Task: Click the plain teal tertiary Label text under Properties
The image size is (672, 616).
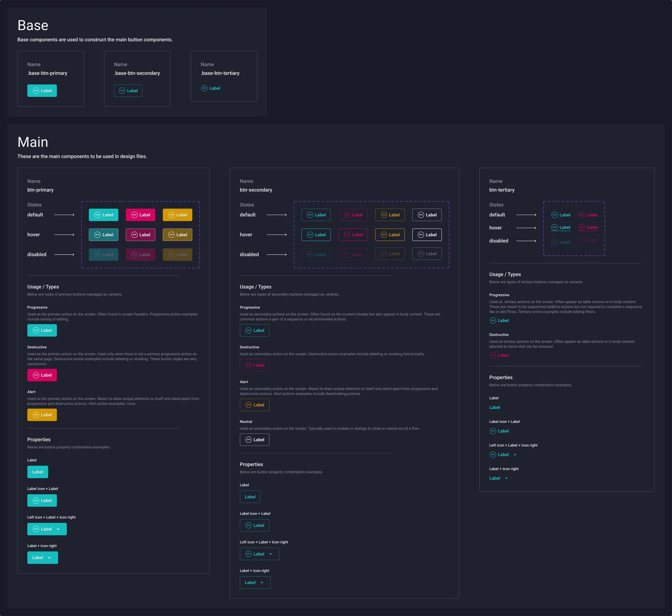Action: (x=494, y=407)
